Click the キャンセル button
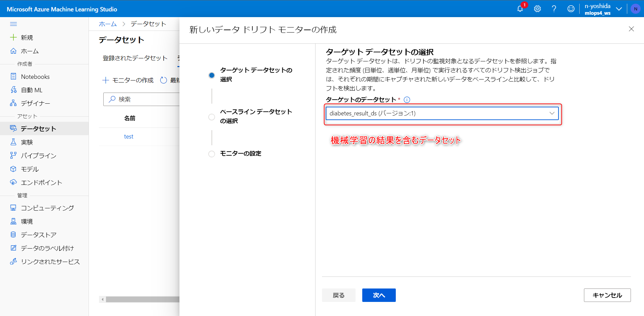Viewport: 644px width, 316px height. (607, 295)
